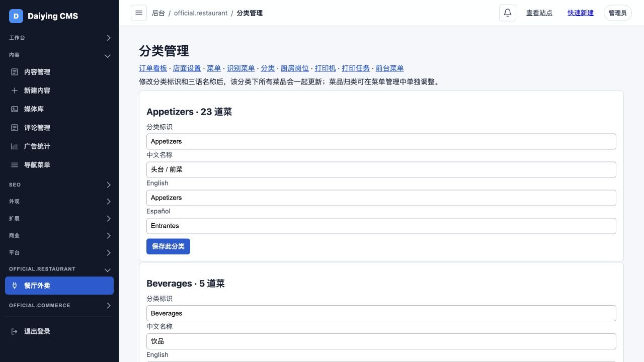Click the 快速新建 link

tap(581, 13)
